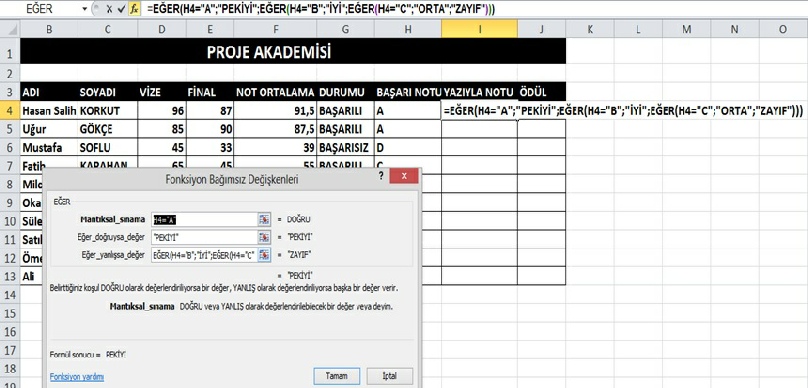
Task: Click the Eğer_yanlışsa_değer input field
Action: pos(205,255)
